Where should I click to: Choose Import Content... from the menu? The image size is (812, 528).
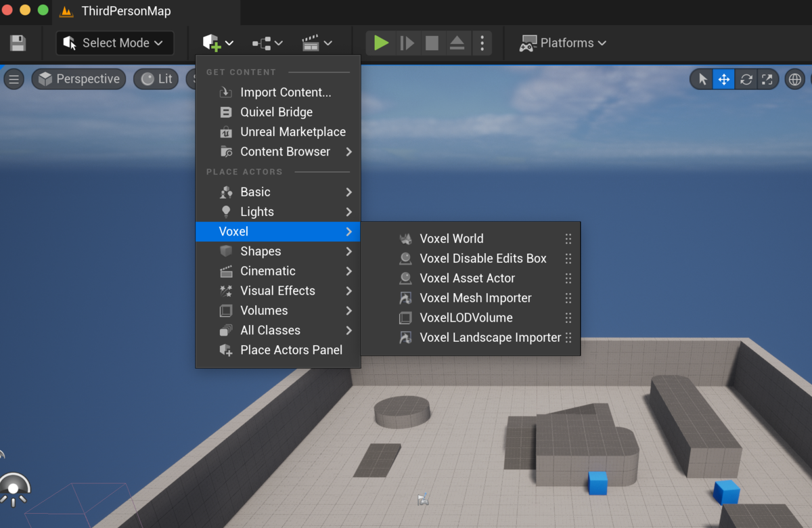click(x=278, y=93)
